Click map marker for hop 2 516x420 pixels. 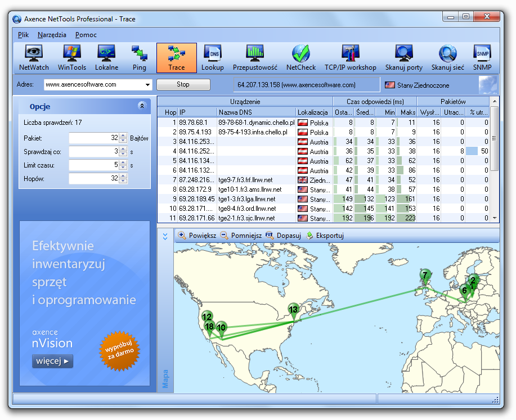pyautogui.click(x=473, y=280)
